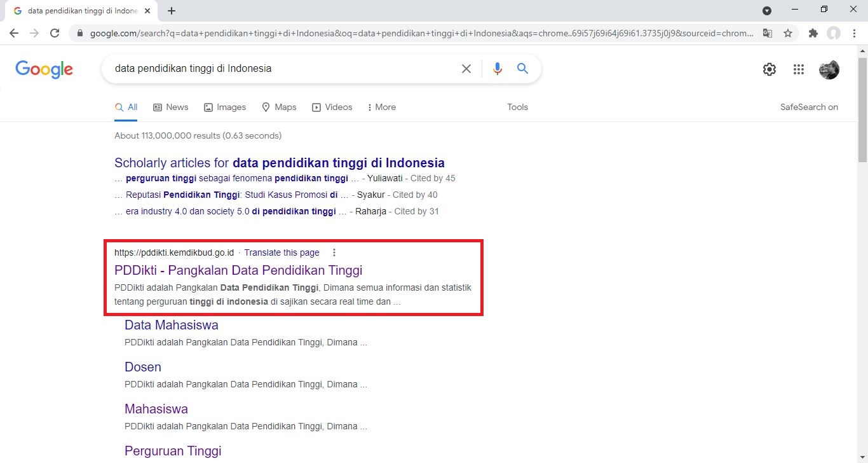
Task: Switch to the Videos tab
Action: (x=332, y=107)
